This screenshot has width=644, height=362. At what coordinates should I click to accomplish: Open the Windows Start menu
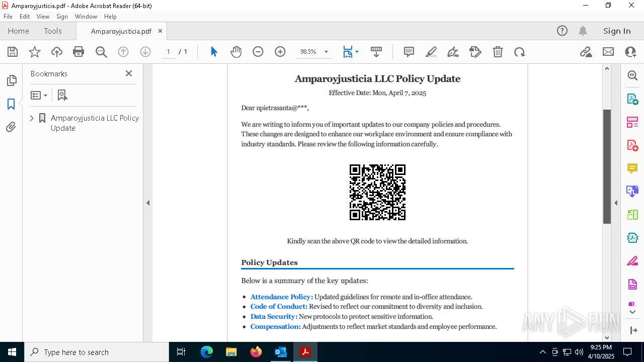[12, 352]
